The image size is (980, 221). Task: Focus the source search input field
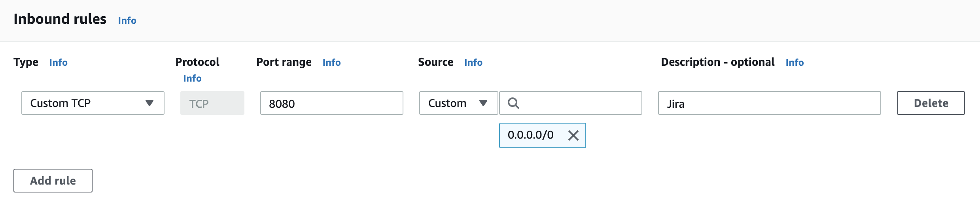(570, 103)
